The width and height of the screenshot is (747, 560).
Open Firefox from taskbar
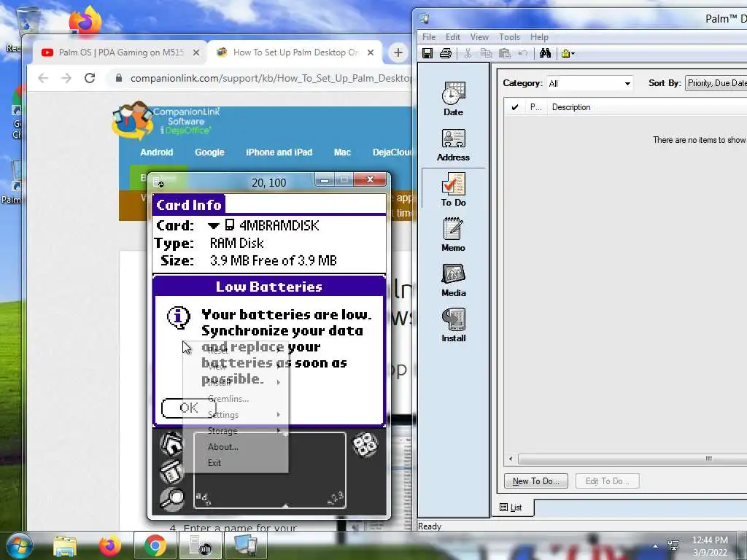[110, 545]
